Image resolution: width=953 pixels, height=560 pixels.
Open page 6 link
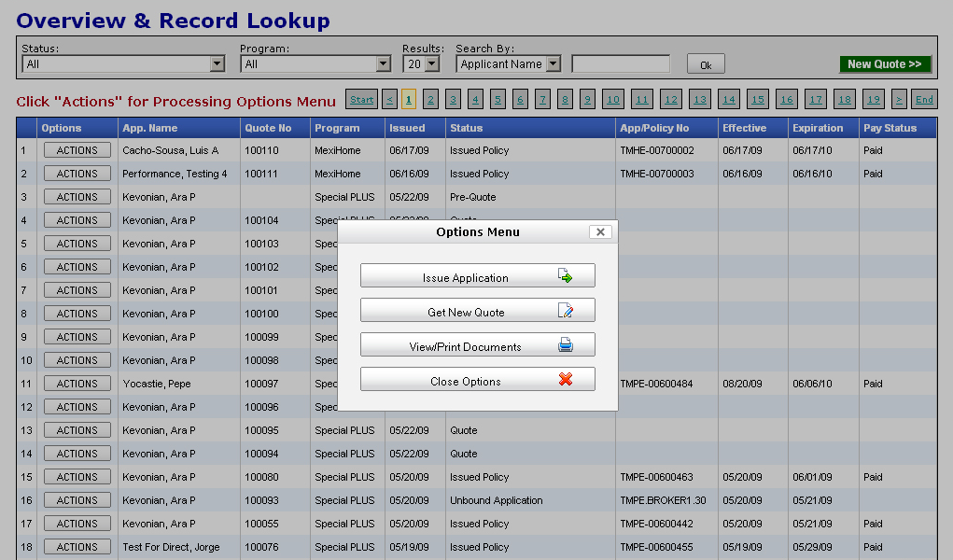[x=520, y=100]
